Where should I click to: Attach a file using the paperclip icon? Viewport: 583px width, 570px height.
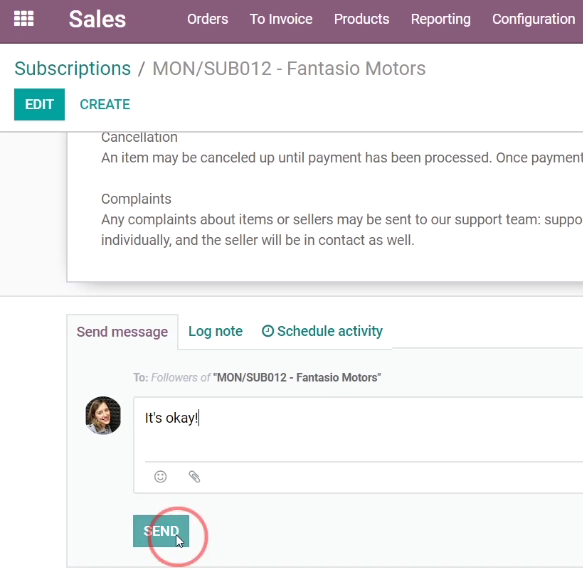point(194,476)
